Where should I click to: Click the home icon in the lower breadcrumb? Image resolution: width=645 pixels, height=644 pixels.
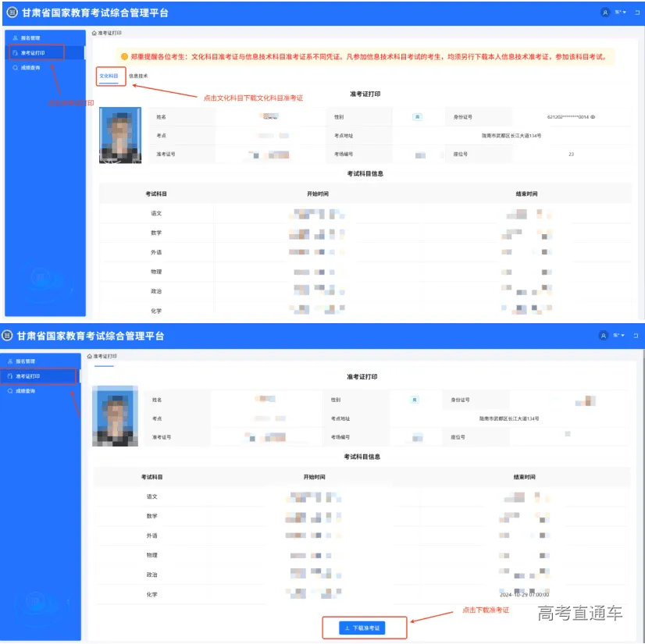(90, 356)
